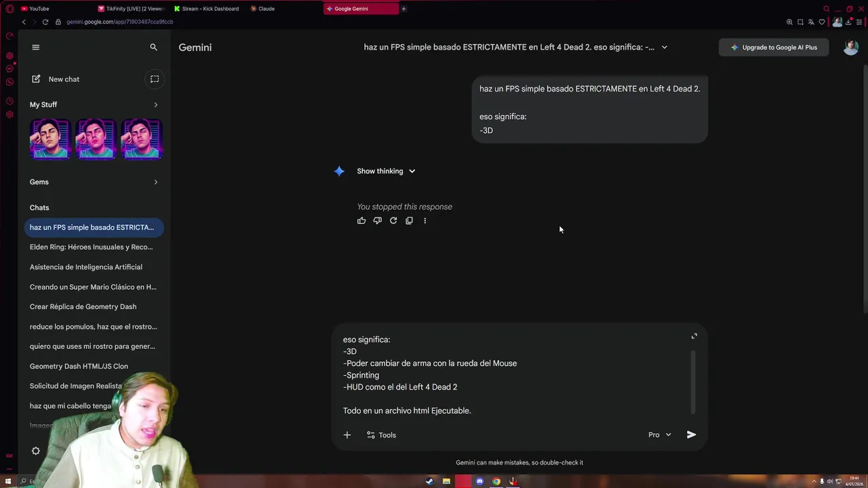Viewport: 868px width, 488px height.
Task: Open third My Stuff portrait thumbnail
Action: click(x=141, y=138)
